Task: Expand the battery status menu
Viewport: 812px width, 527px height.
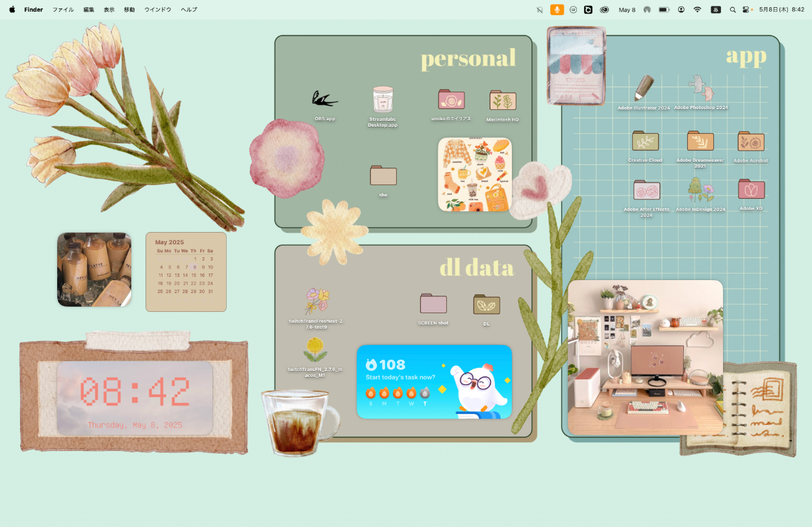Action: (664, 10)
